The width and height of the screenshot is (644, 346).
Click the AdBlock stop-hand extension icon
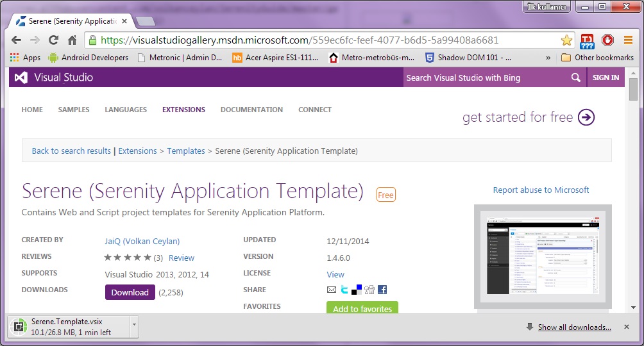click(607, 40)
